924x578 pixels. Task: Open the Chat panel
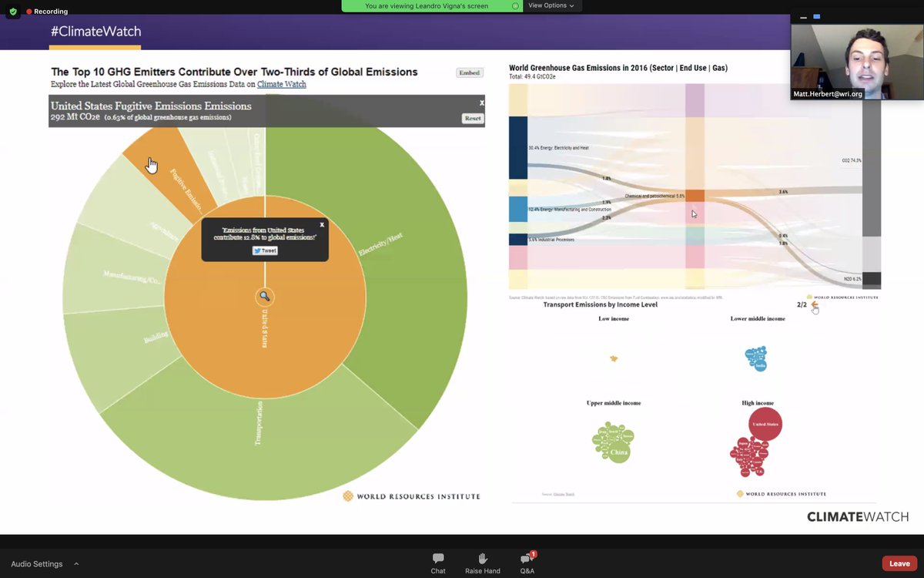coord(438,563)
